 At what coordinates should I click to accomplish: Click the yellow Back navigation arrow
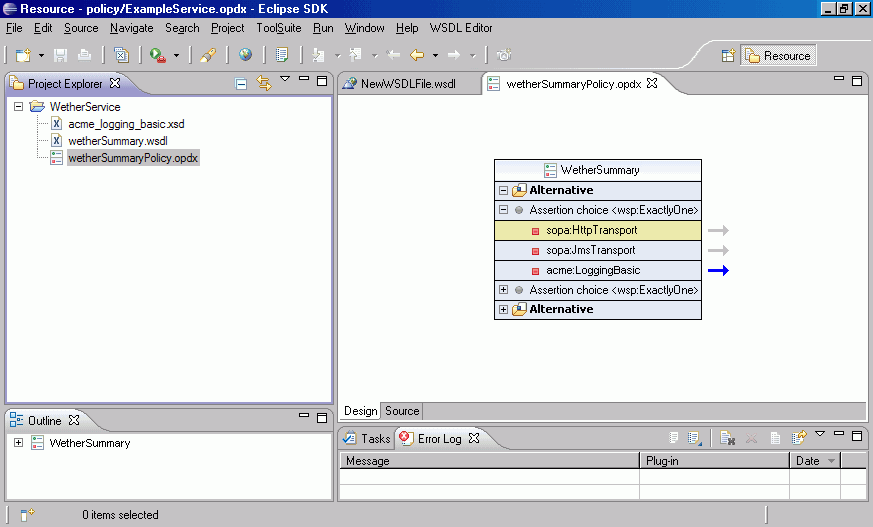click(417, 55)
